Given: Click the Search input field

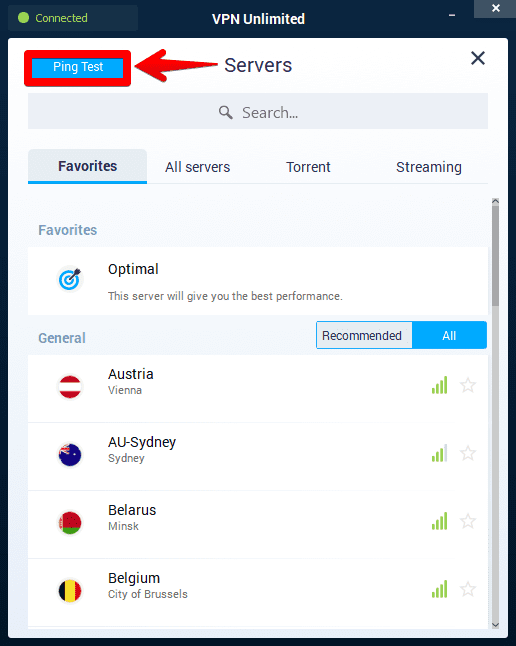Looking at the screenshot, I should pyautogui.click(x=258, y=111).
